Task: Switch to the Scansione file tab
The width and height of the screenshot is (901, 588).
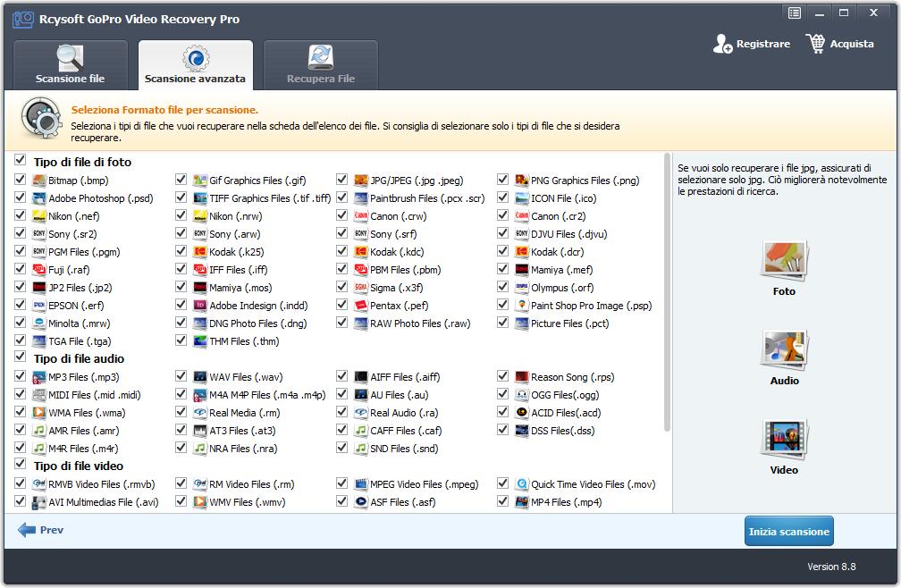Action: pos(70,65)
